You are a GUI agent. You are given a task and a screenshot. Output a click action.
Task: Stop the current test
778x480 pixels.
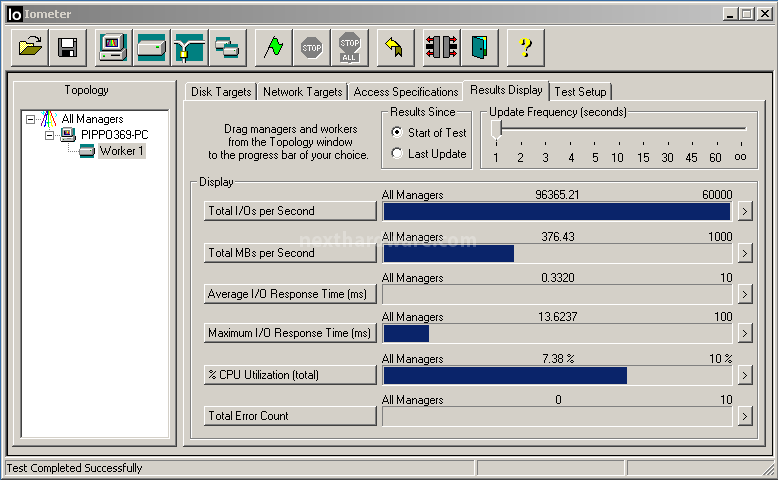click(312, 48)
